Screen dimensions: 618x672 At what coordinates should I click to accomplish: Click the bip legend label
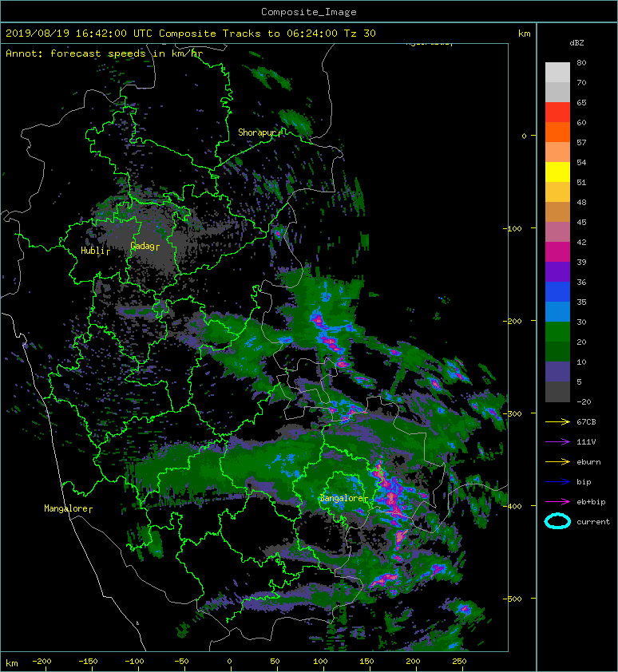[584, 482]
